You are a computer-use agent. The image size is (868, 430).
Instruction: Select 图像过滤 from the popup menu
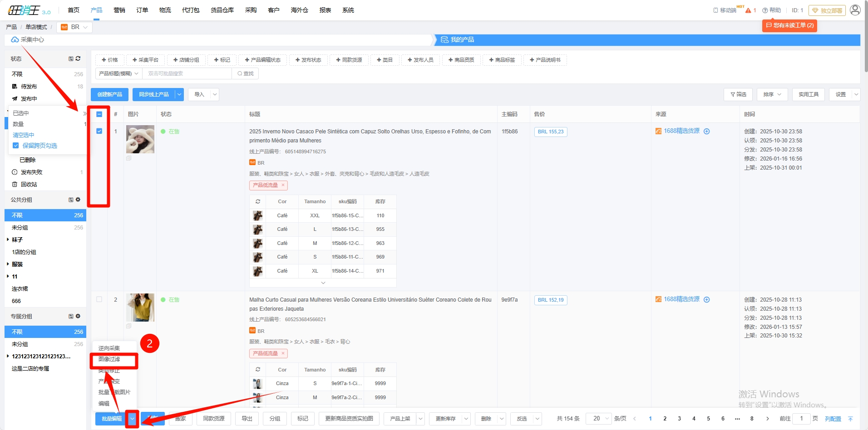(109, 359)
